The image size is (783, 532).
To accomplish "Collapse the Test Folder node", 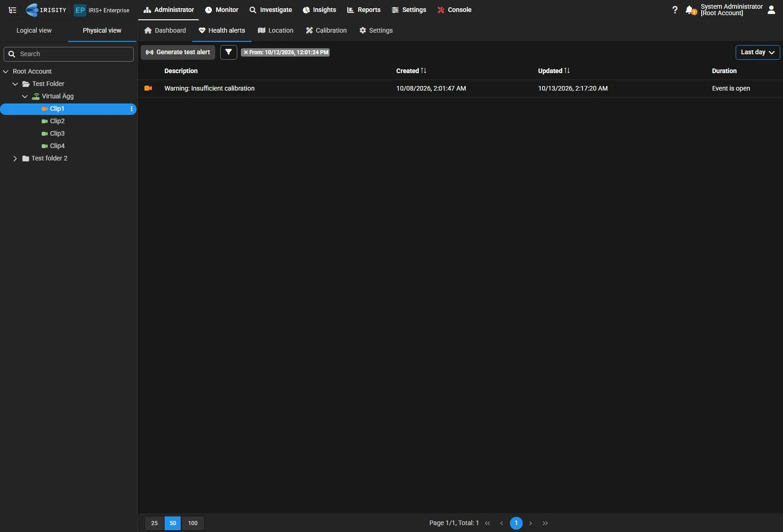I will coord(15,84).
